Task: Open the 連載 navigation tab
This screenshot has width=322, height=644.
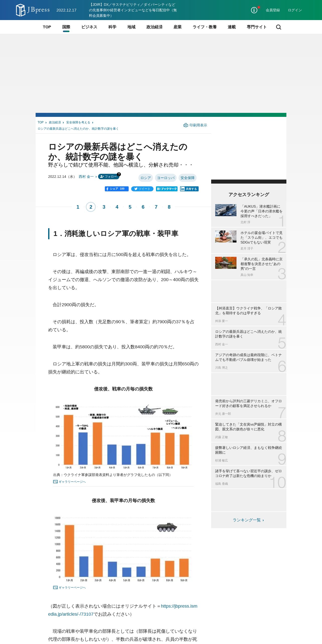Action: click(232, 27)
